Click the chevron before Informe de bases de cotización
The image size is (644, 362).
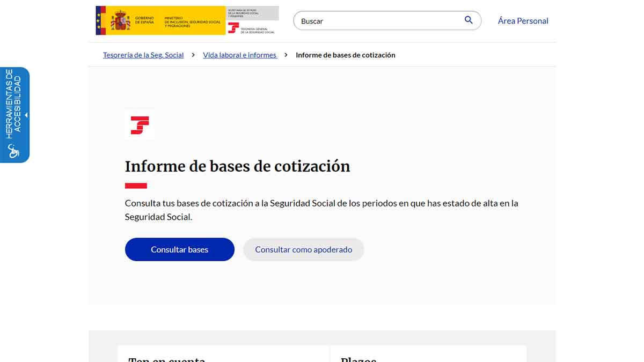click(286, 55)
